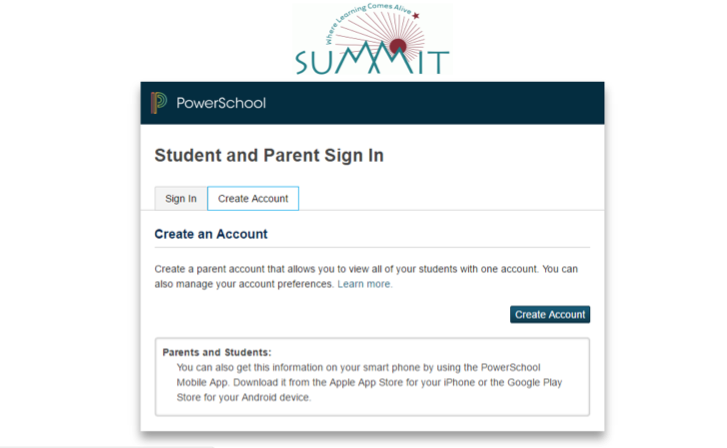Click the PowerSchool P logo icon
The height and width of the screenshot is (448, 727).
coord(159,102)
